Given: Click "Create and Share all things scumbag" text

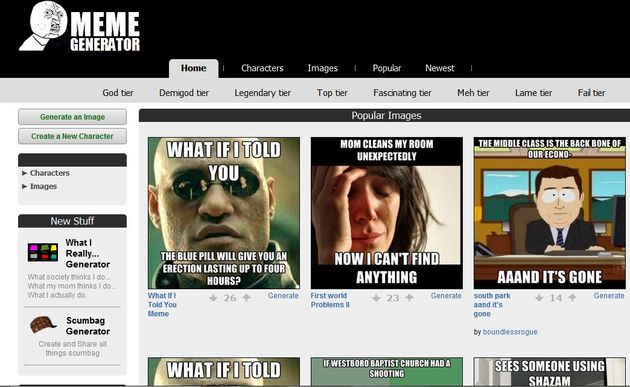Looking at the screenshot, I should coord(73,348).
